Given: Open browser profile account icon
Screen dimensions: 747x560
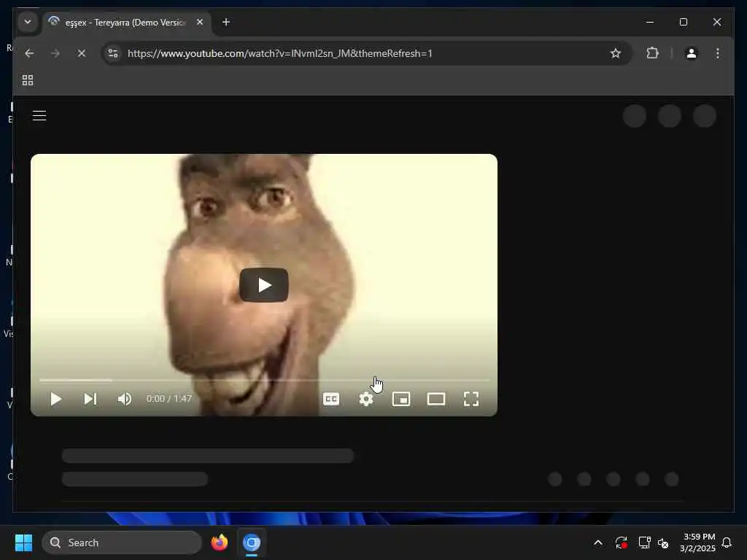Looking at the screenshot, I should [x=692, y=53].
